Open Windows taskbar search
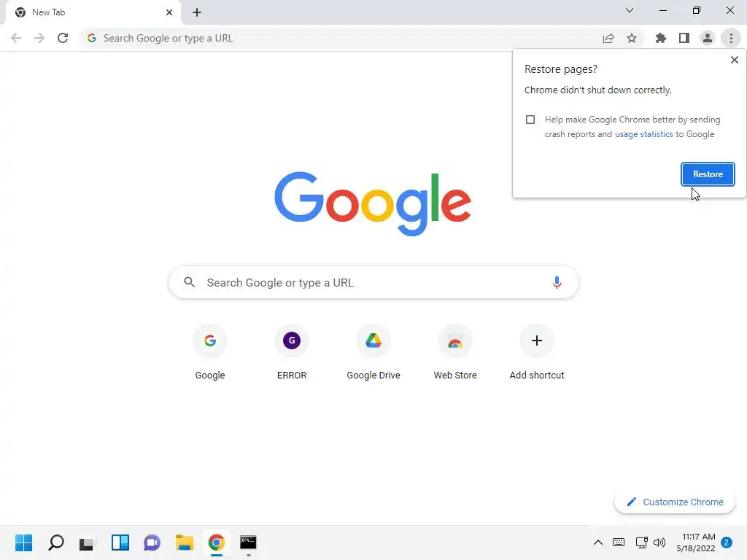Viewport: 747px width, 560px height. click(x=55, y=542)
